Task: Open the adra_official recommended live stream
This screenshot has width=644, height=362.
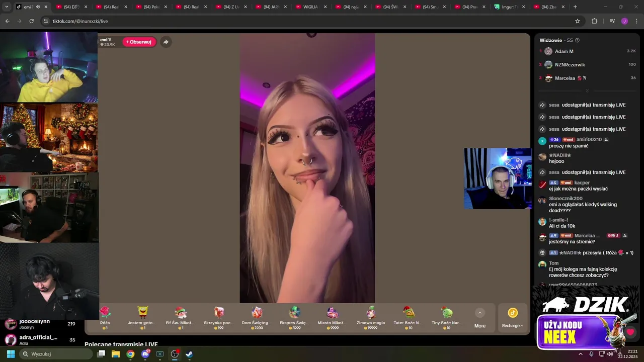Action: tap(40, 340)
